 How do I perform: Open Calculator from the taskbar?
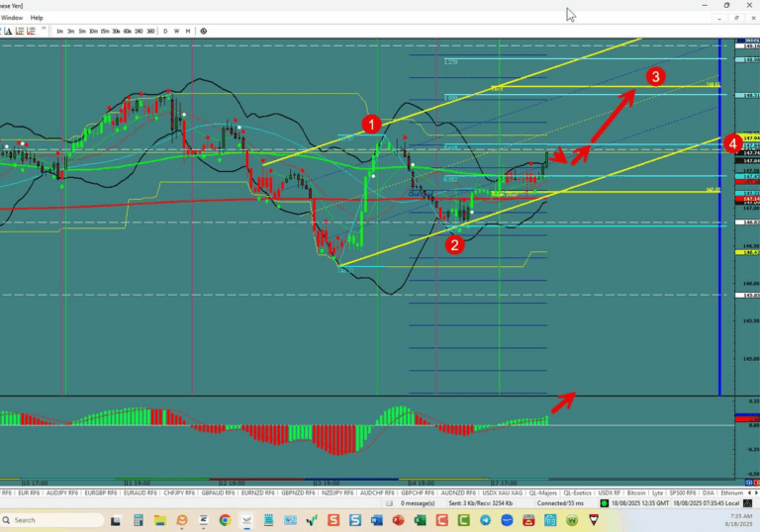(x=139, y=520)
